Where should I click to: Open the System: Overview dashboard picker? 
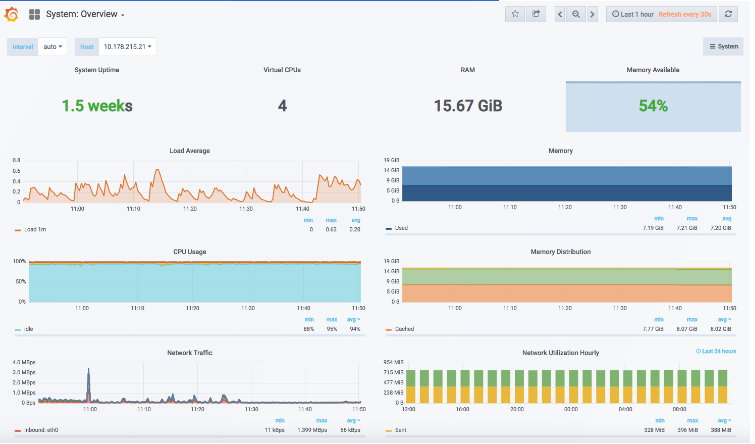(85, 14)
